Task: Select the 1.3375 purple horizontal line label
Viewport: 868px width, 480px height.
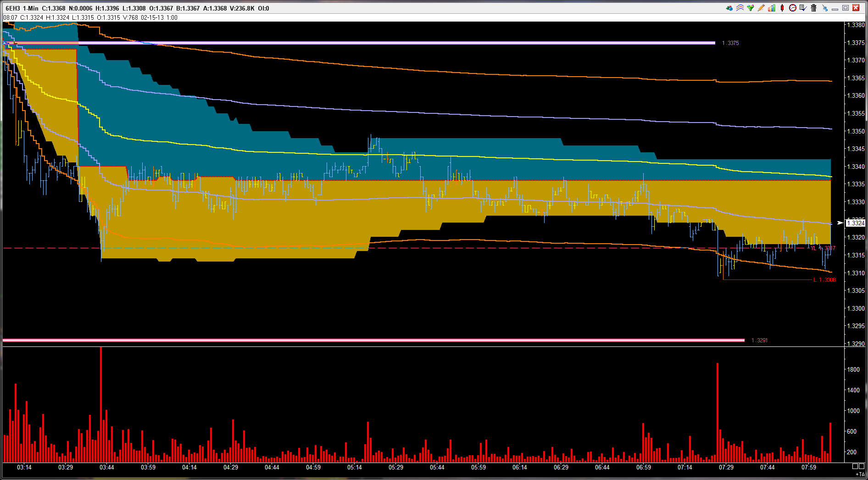Action: (730, 43)
